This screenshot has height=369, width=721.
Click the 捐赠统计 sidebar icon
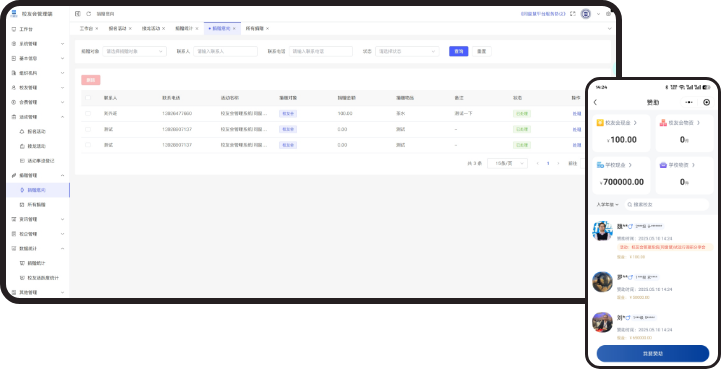(22, 263)
